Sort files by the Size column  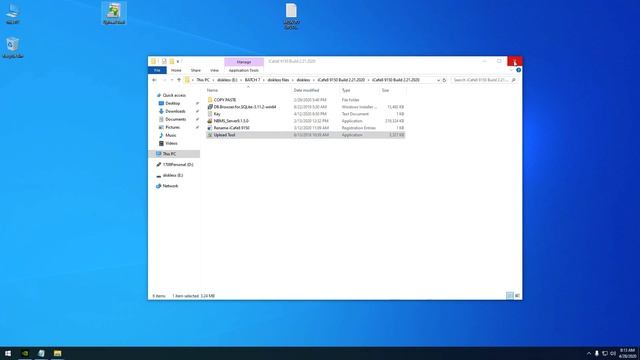[x=385, y=90]
